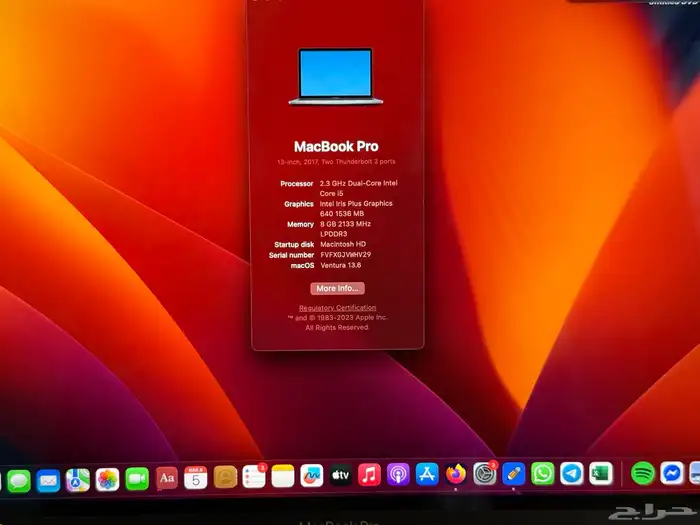Launch Podcasts from the dock
This screenshot has height=525, width=700.
398,474
